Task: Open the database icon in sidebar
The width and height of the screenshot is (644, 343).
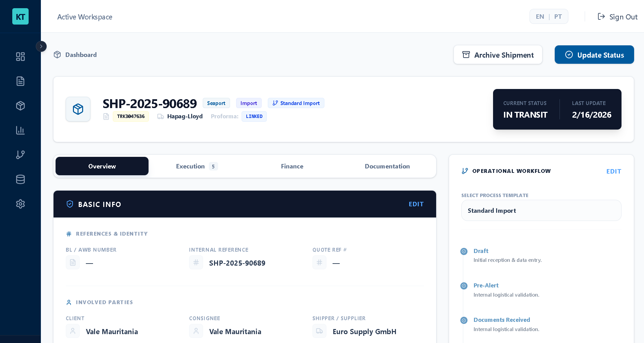Action: (20, 179)
